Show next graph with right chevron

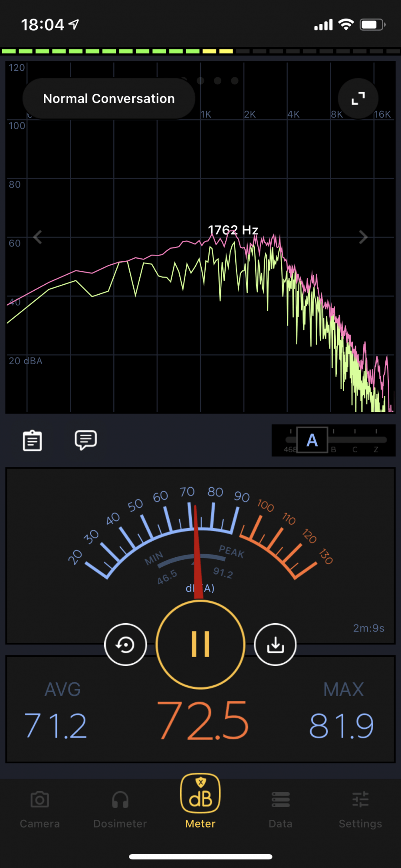click(x=363, y=237)
